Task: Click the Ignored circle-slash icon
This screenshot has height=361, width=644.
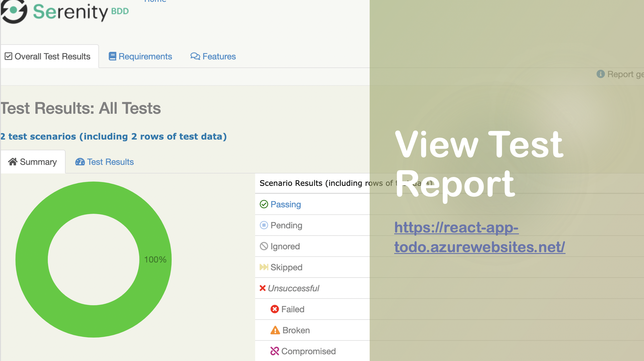Action: [264, 246]
